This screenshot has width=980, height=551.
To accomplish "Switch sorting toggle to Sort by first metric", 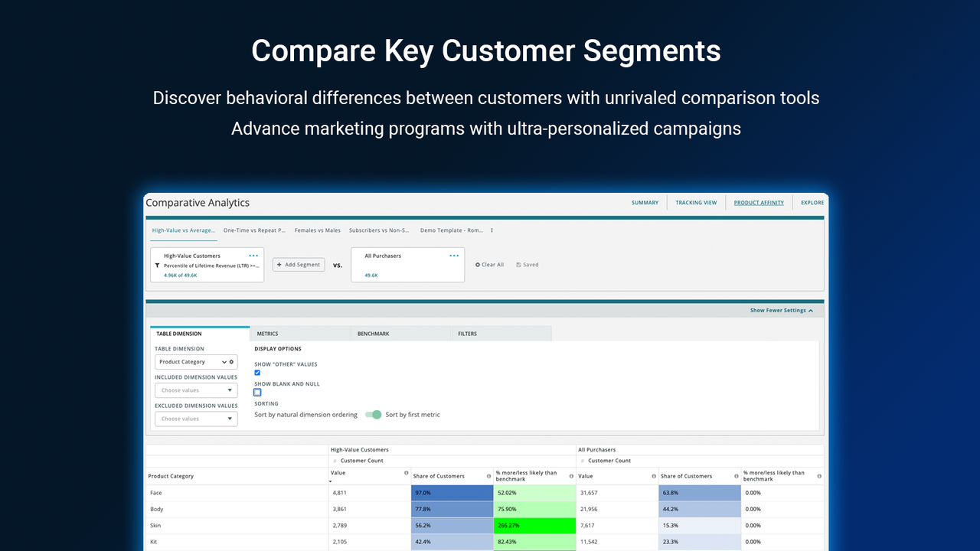I will [x=373, y=414].
